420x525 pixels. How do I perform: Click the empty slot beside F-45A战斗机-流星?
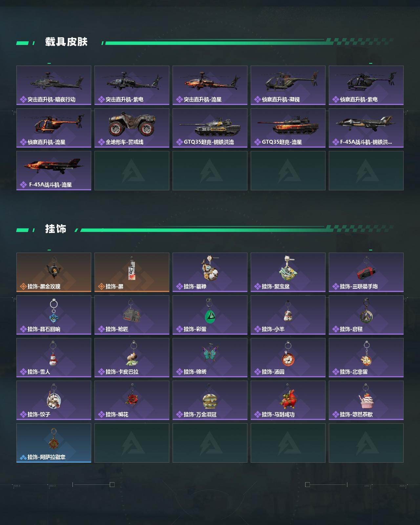(x=132, y=171)
